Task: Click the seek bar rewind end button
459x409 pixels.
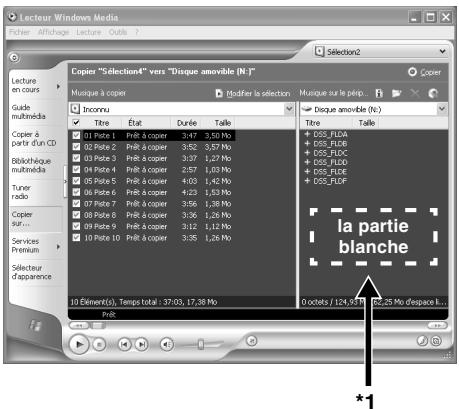Action: pos(79,325)
